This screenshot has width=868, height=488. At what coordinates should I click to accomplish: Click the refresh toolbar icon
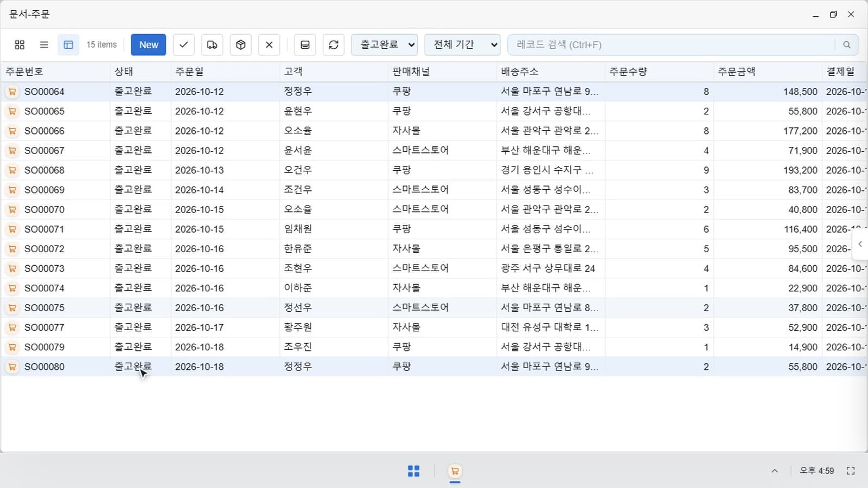point(334,45)
